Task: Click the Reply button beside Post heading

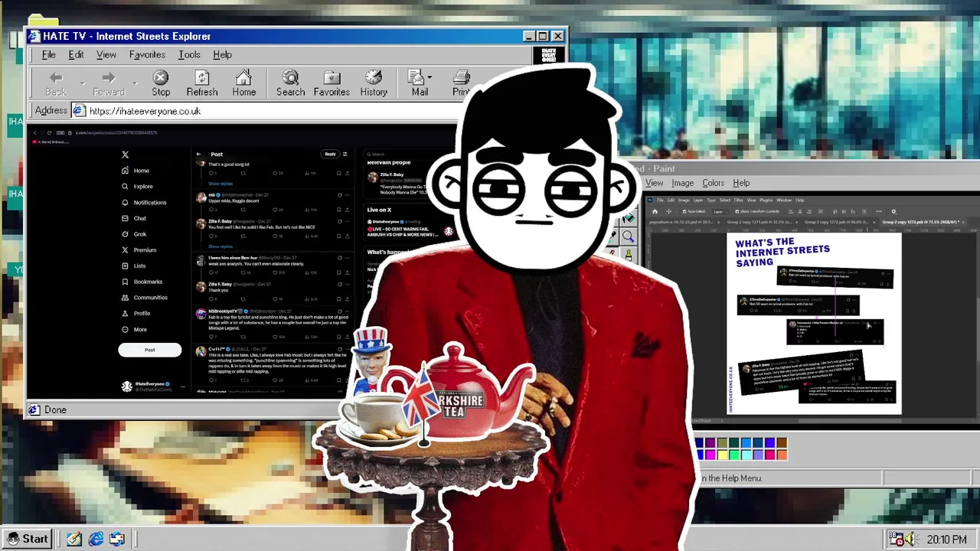Action: pos(330,154)
